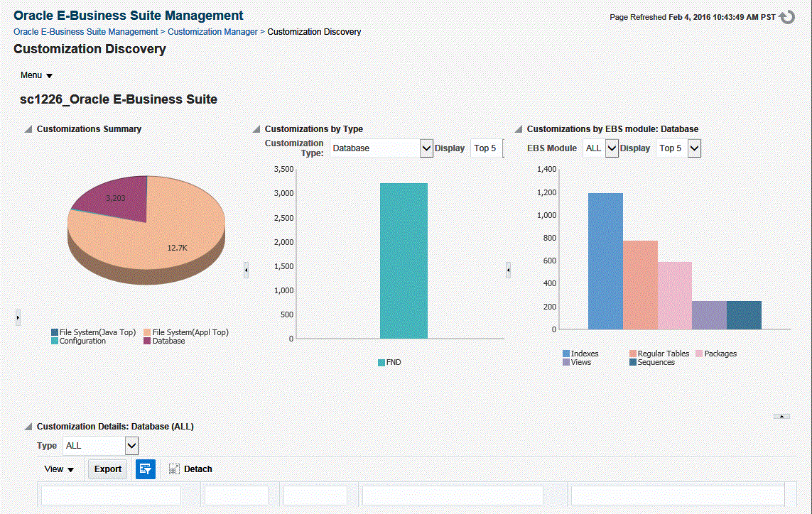Open the View menu in details toolbar
Screen dimensions: 812x514
click(59, 469)
